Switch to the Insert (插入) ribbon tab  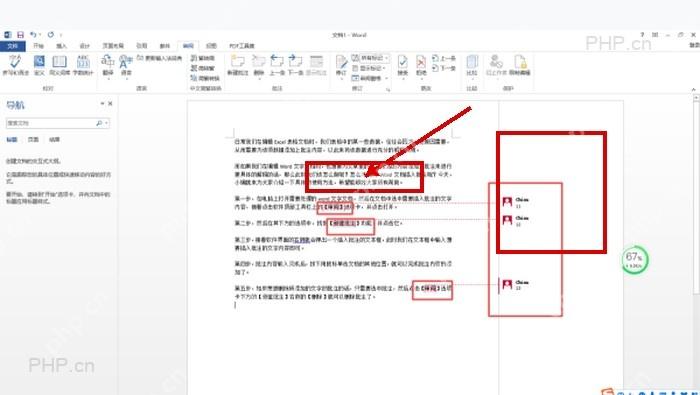click(62, 46)
